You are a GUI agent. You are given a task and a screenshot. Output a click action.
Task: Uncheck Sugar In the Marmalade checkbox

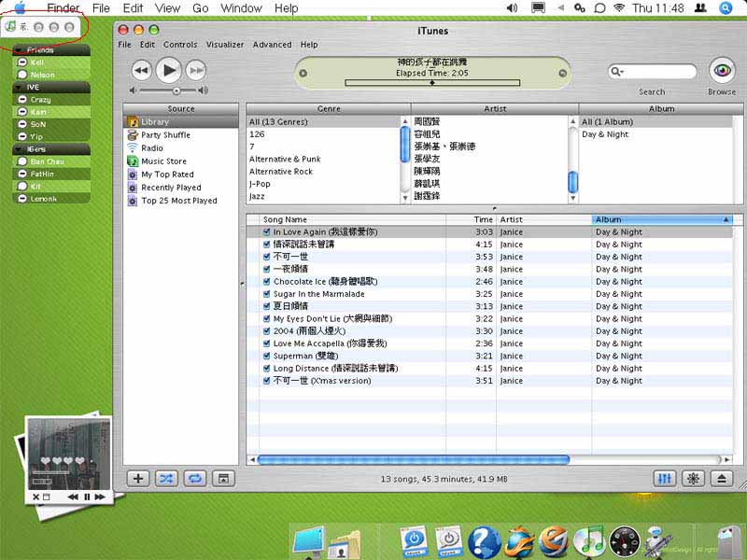pyautogui.click(x=267, y=294)
